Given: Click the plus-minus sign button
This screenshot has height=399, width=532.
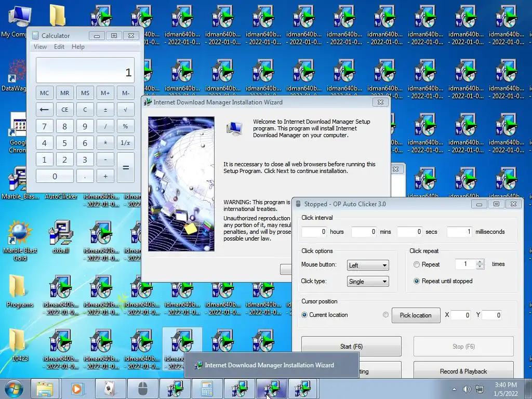Looking at the screenshot, I should click(x=105, y=110).
